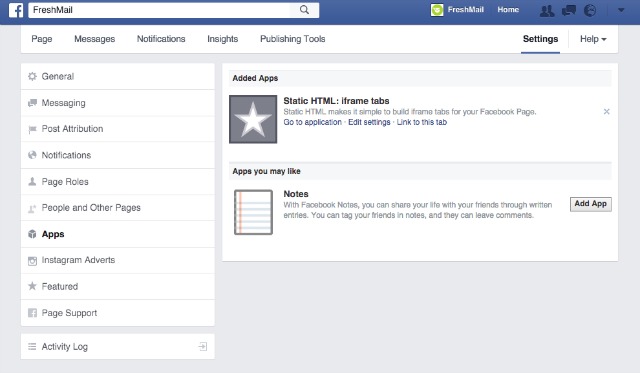Screen dimensions: 640x373
Task: Click the General gear icon in sidebar
Action: tap(32, 76)
